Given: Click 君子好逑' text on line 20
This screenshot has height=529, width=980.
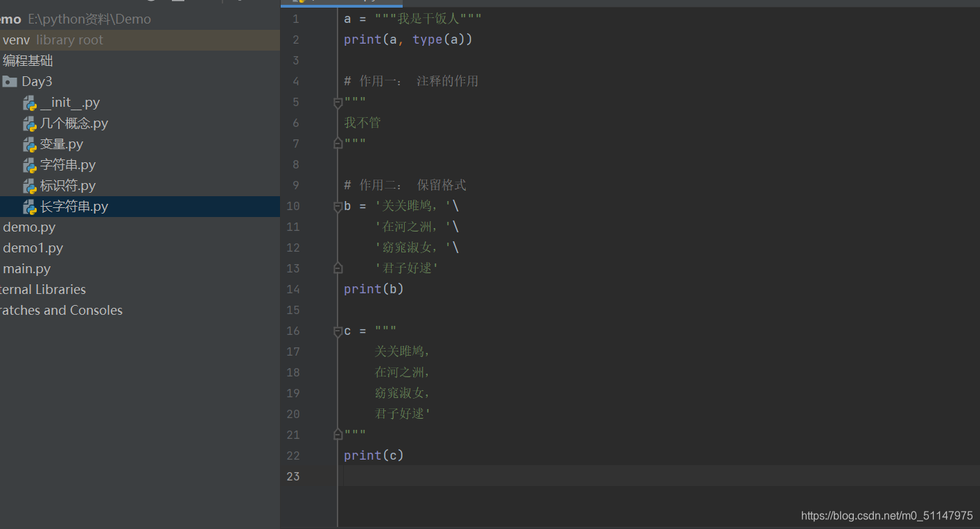Looking at the screenshot, I should pos(403,415).
